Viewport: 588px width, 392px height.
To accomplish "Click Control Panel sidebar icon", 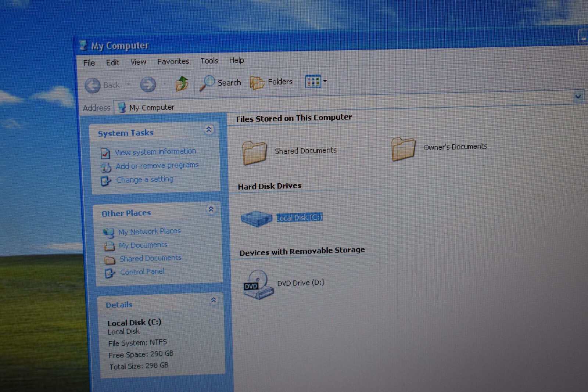I will pos(110,273).
